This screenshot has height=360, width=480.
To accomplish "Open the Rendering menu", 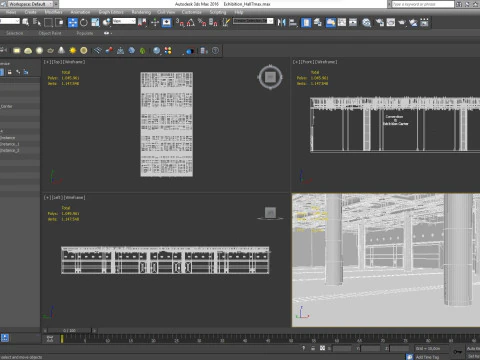I will (x=141, y=12).
